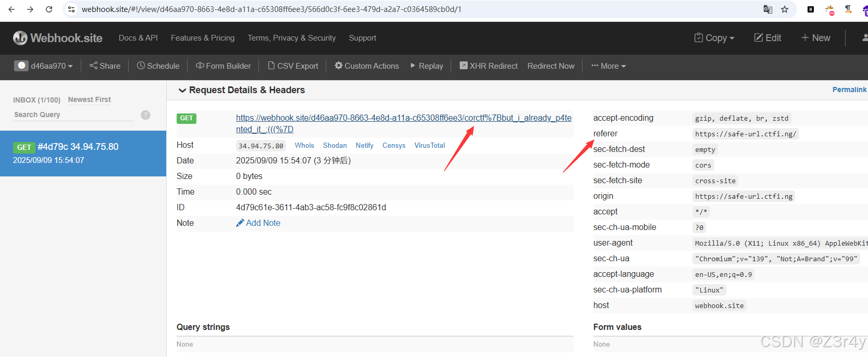Click Shodan lookup link

334,146
